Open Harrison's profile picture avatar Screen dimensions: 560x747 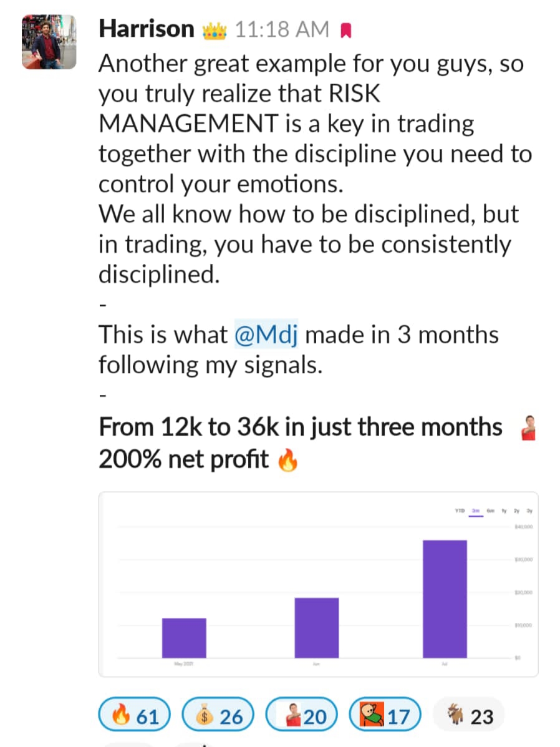click(49, 42)
